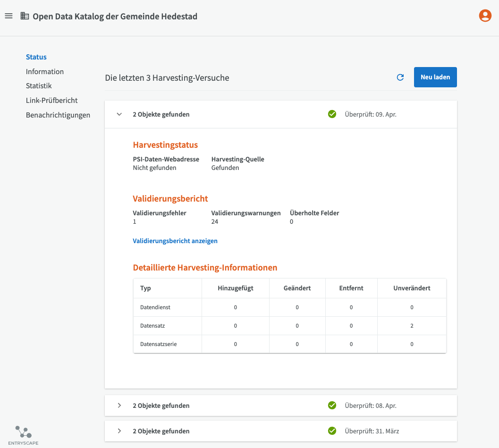Viewport: 499px width, 448px height.
Task: Click the circular refresh arrow icon
Action: (400, 77)
